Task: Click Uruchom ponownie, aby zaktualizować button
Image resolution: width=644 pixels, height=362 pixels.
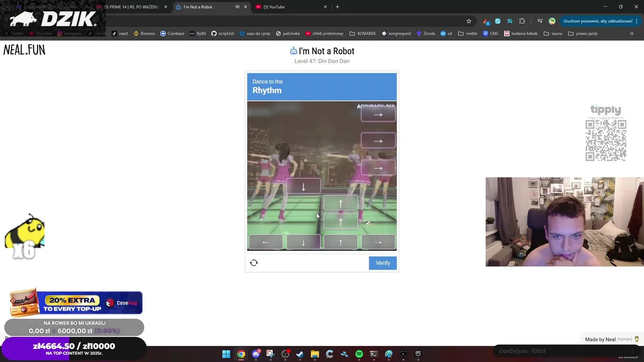Action: point(598,21)
